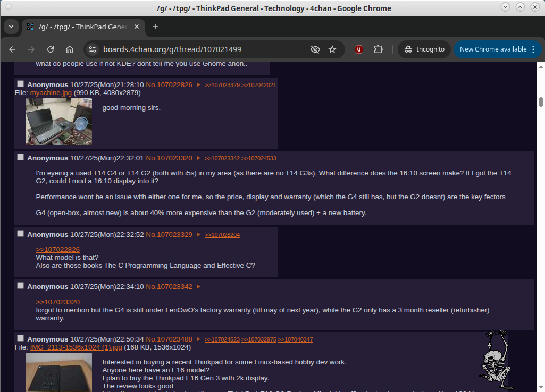Open post menu arrow for No.107022826
This screenshot has width=545, height=392.
(198, 84)
